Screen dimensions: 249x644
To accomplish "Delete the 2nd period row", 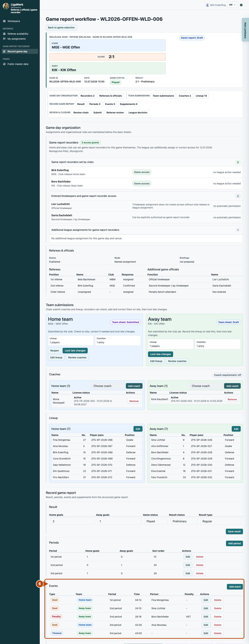I will coord(200,565).
